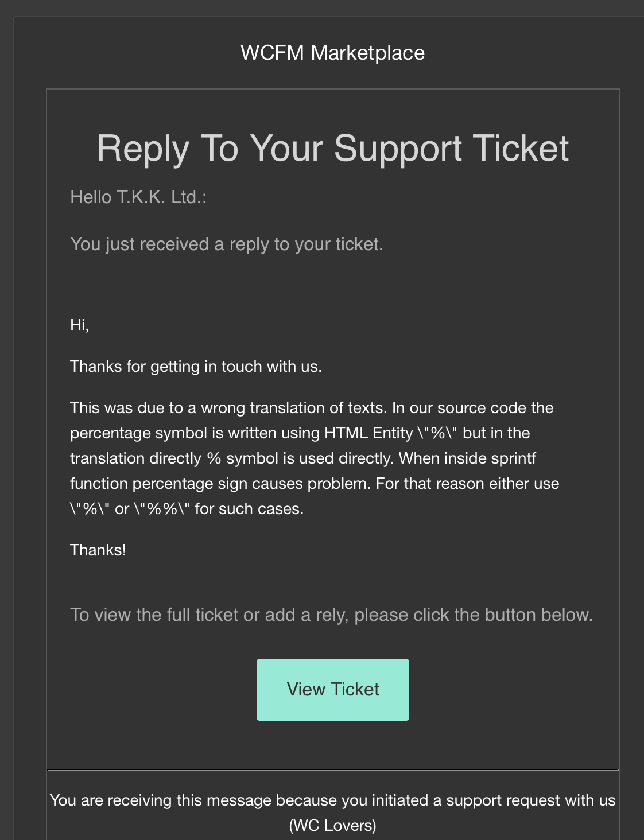644x840 pixels.
Task: Click the word 'Ticket' in the main heading
Action: tap(521, 149)
